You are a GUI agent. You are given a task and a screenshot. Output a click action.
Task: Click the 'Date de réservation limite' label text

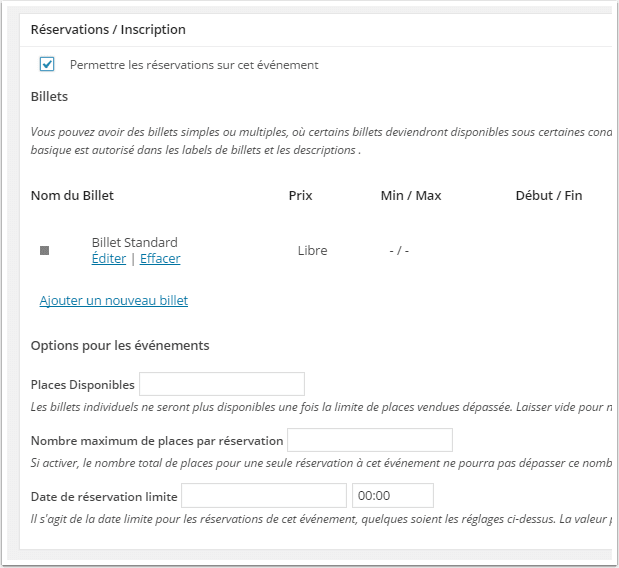tap(104, 496)
